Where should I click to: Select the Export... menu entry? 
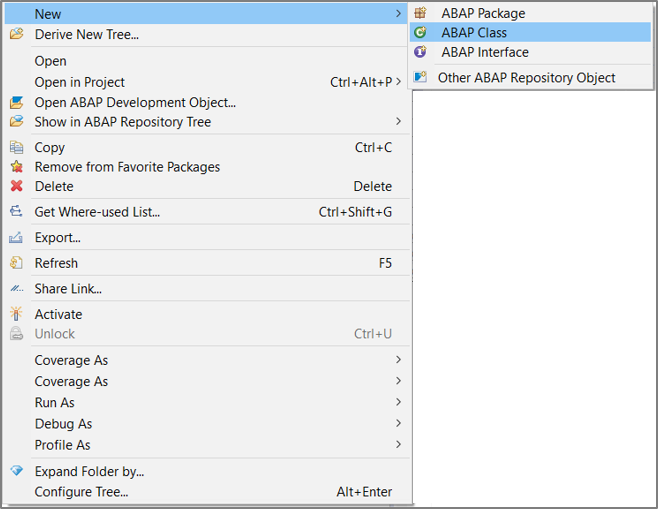click(x=206, y=238)
